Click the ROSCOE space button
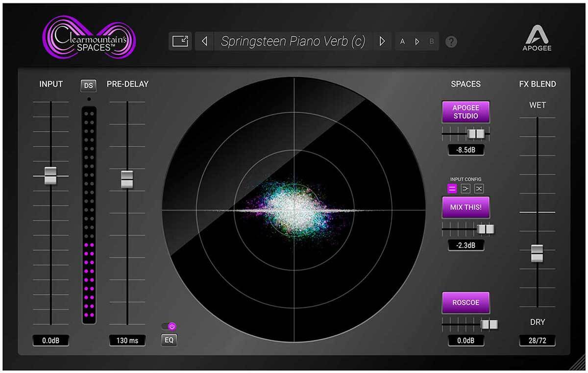Screen dimensions: 588x373 click(x=465, y=303)
